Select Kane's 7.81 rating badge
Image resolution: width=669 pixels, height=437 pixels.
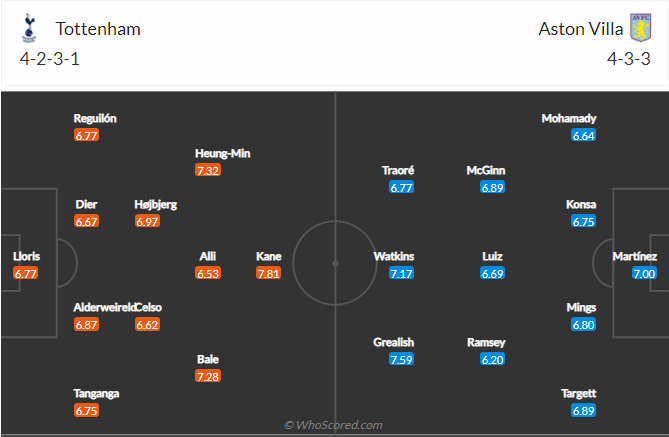(268, 273)
